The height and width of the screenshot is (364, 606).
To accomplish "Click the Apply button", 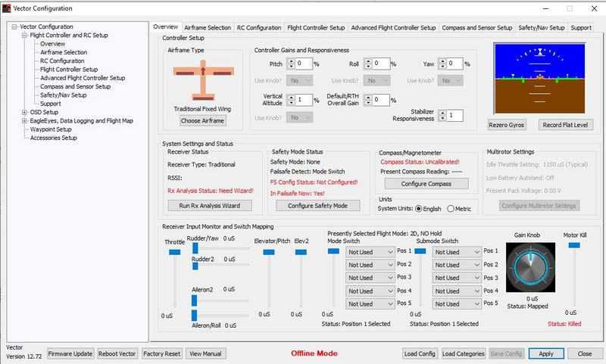I will (x=546, y=353).
